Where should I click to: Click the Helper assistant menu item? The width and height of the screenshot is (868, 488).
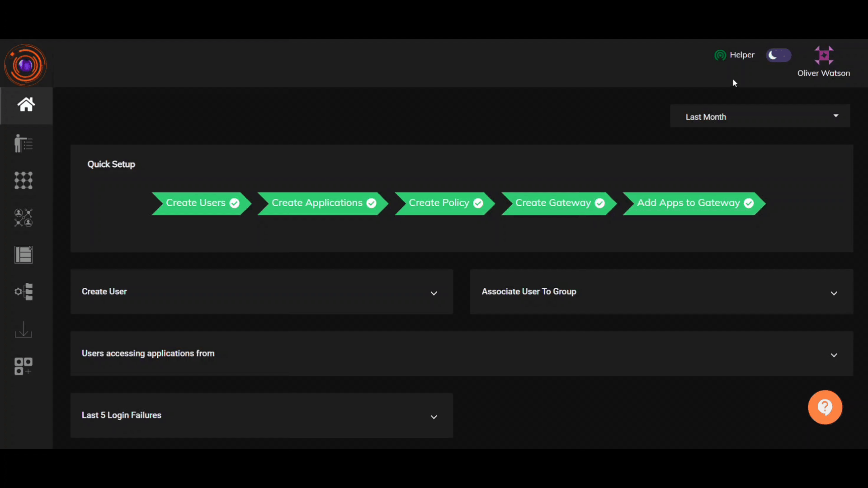click(x=735, y=55)
